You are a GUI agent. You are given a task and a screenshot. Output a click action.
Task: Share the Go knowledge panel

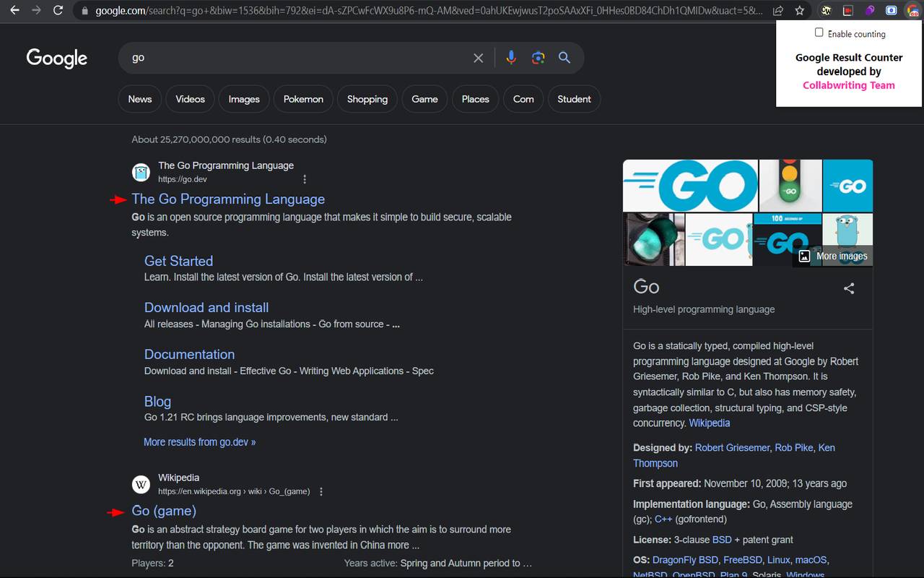(x=849, y=288)
